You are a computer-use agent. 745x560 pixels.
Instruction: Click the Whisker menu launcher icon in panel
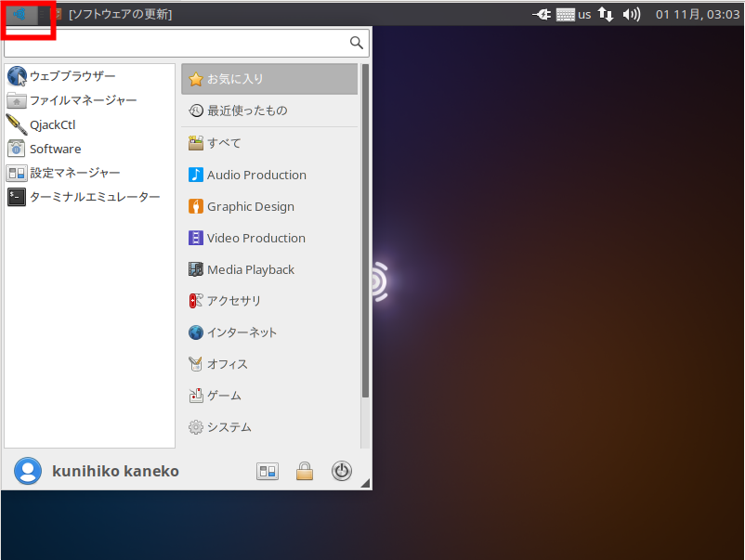[20, 14]
